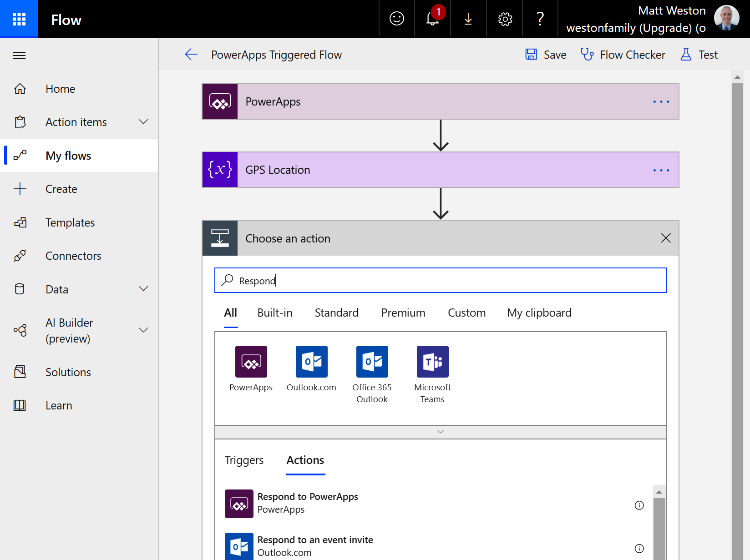Select the Microsoft Teams connector
The image size is (750, 560).
point(433,362)
